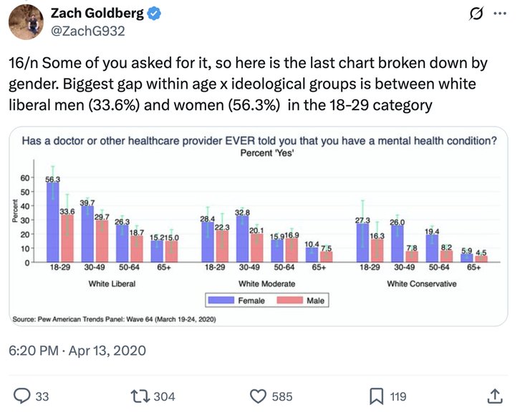Open the share upload icon
Image resolution: width=520 pixels, height=420 pixels.
tap(494, 396)
